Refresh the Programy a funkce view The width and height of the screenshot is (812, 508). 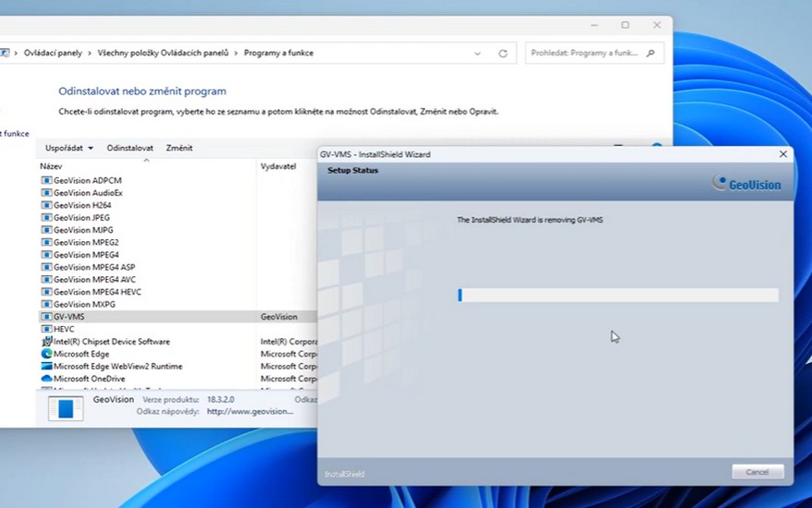pyautogui.click(x=503, y=54)
